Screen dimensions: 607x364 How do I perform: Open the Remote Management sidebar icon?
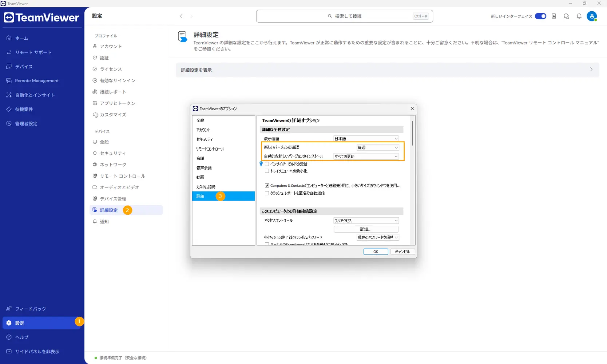click(x=9, y=80)
